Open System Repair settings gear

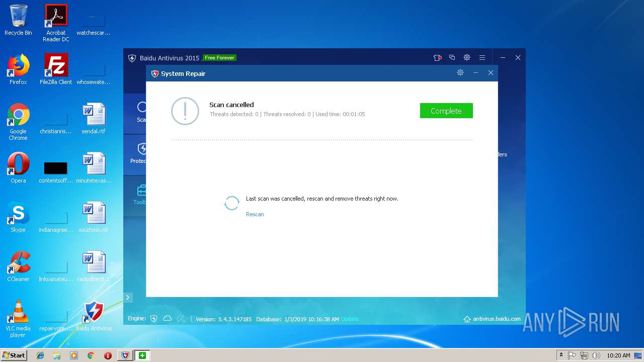coord(460,73)
